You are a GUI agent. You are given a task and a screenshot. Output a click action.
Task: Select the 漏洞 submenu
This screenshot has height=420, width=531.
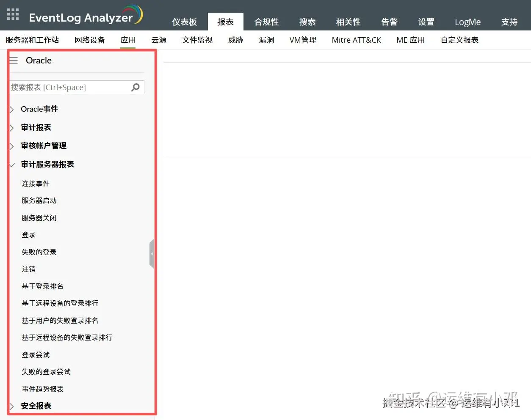(x=266, y=40)
